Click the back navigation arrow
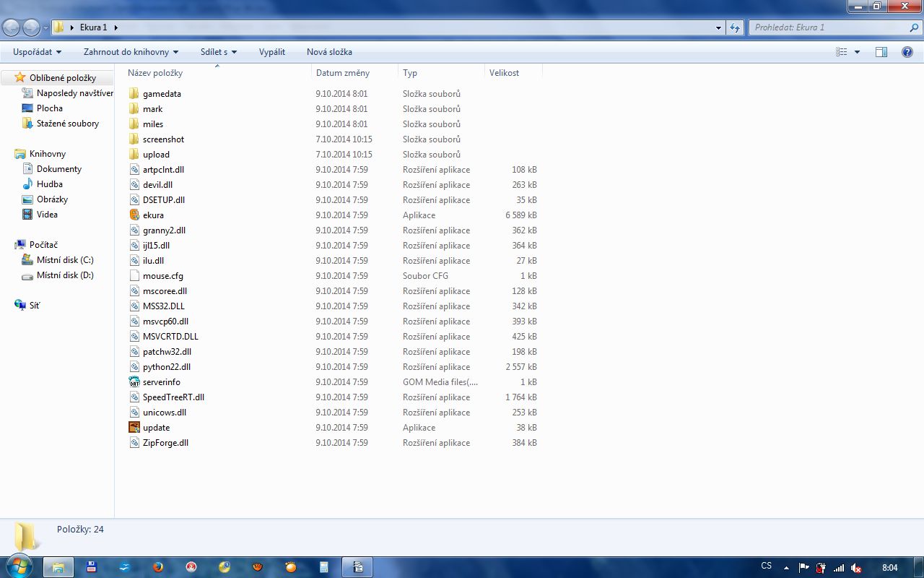Image resolution: width=924 pixels, height=578 pixels. point(12,27)
